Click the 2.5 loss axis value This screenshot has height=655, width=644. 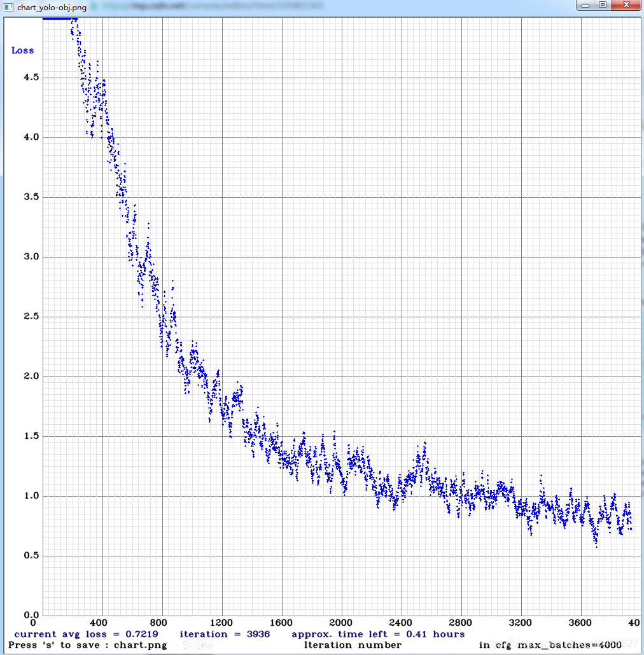[31, 316]
